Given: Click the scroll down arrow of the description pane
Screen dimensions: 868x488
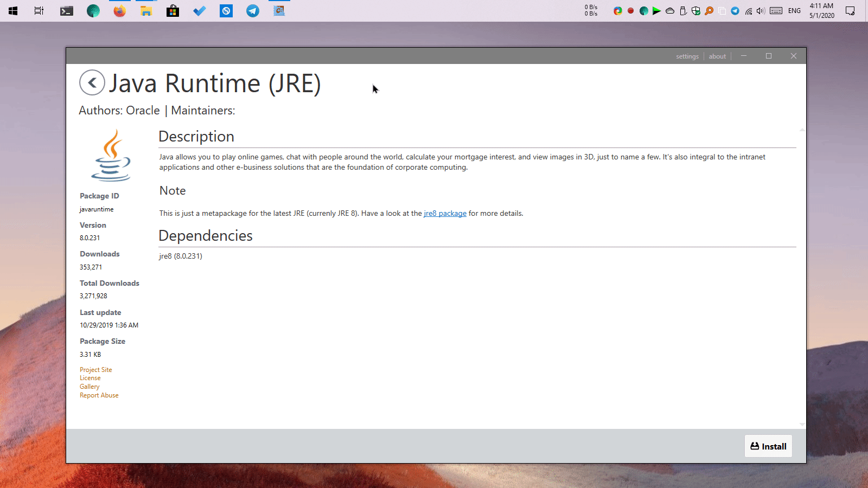Looking at the screenshot, I should click(x=802, y=425).
